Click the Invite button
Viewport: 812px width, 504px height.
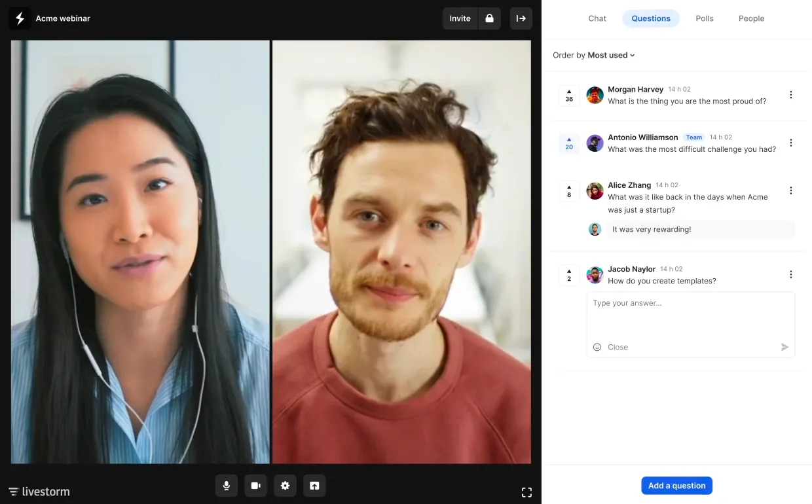pyautogui.click(x=460, y=18)
